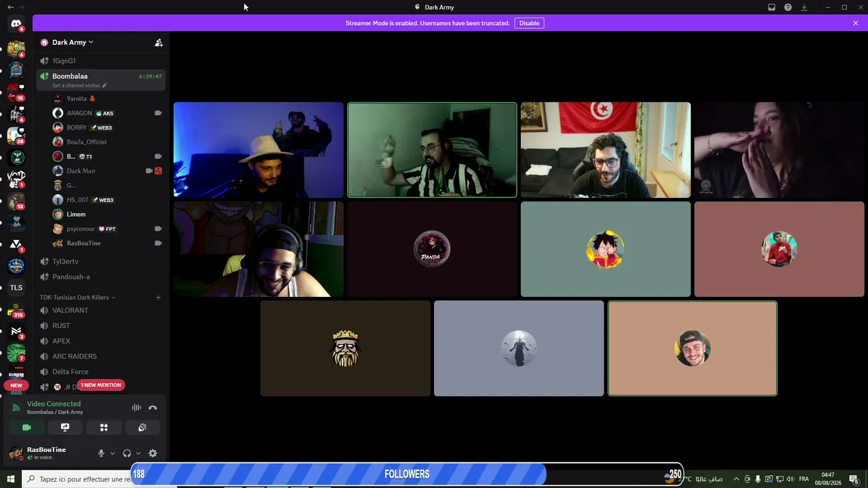868x488 pixels.
Task: Focus the green-tinted webcam with striped shirt
Action: (x=432, y=150)
